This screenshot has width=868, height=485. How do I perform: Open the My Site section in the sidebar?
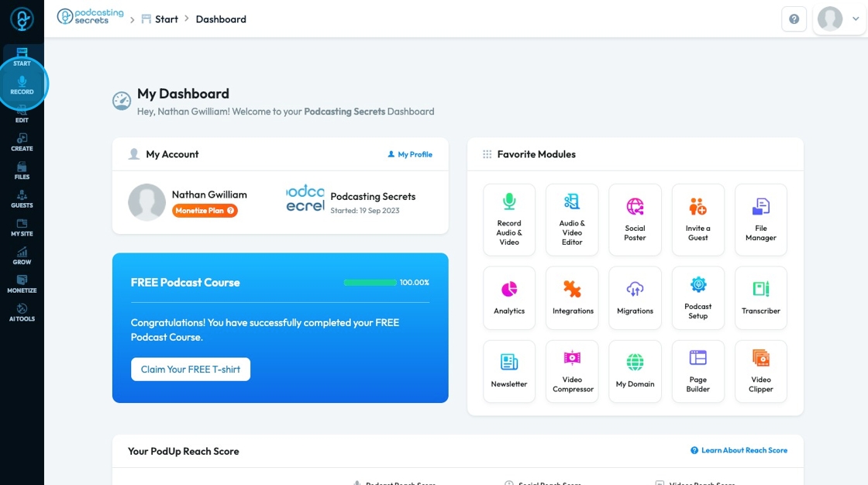pos(22,227)
